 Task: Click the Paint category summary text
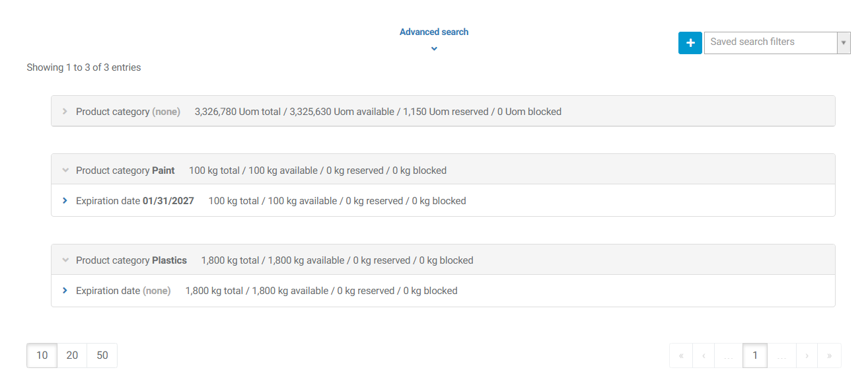click(x=317, y=170)
